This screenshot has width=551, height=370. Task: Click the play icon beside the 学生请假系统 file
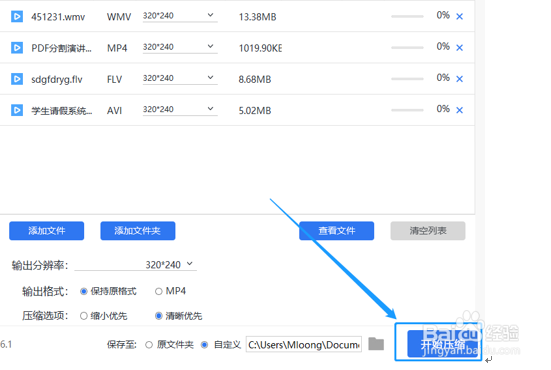17,110
